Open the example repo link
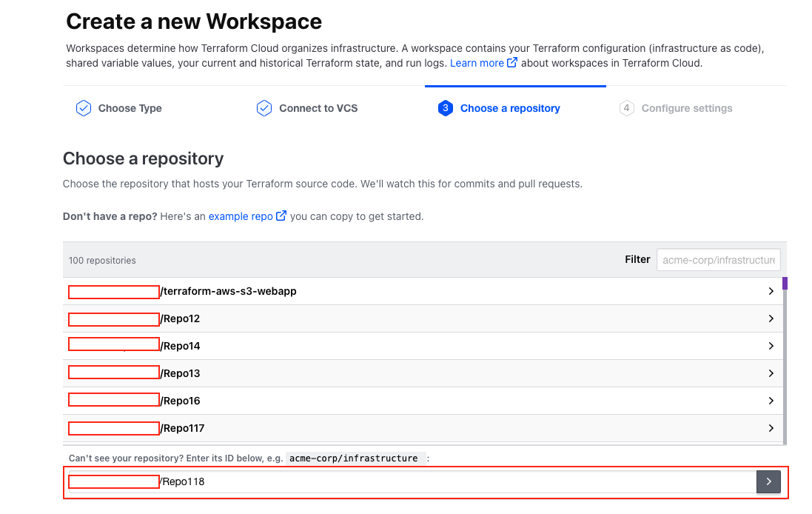Image resolution: width=812 pixels, height=514 pixels. [241, 216]
